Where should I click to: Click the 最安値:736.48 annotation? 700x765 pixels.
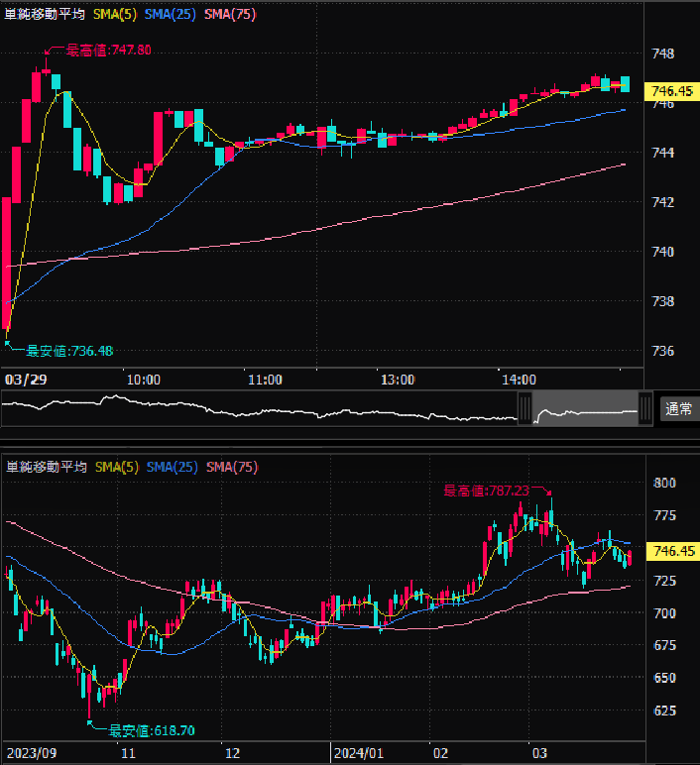(x=69, y=351)
